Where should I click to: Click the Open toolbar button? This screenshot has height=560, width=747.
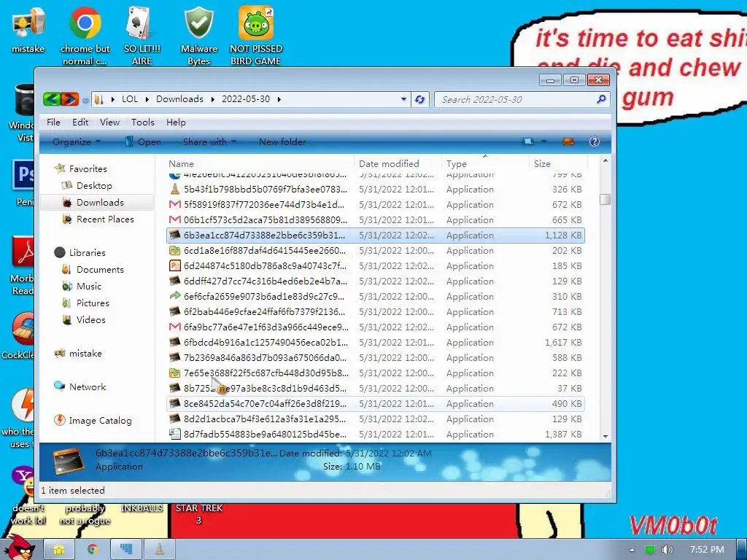[x=143, y=142]
